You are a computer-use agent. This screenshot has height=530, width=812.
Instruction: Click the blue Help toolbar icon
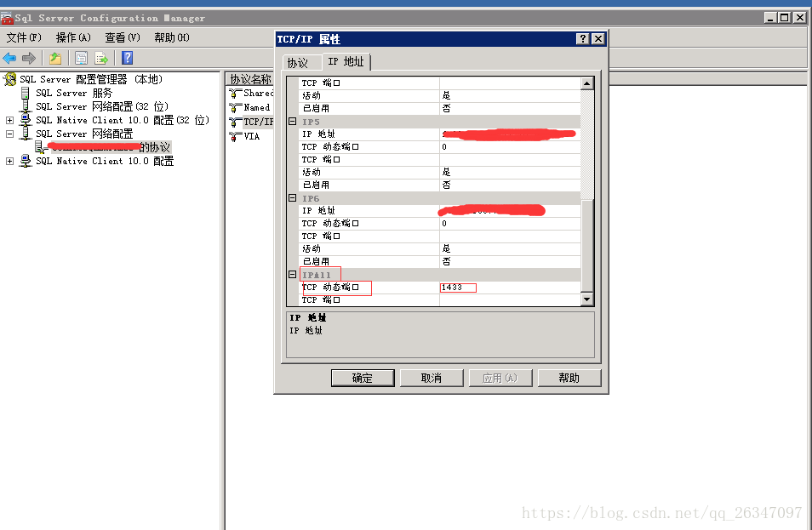pyautogui.click(x=128, y=58)
